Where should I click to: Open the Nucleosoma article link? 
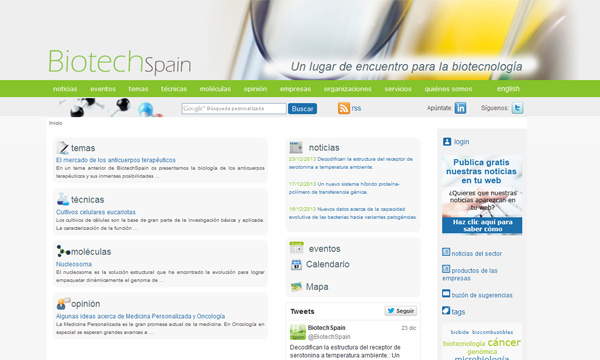[x=74, y=264]
